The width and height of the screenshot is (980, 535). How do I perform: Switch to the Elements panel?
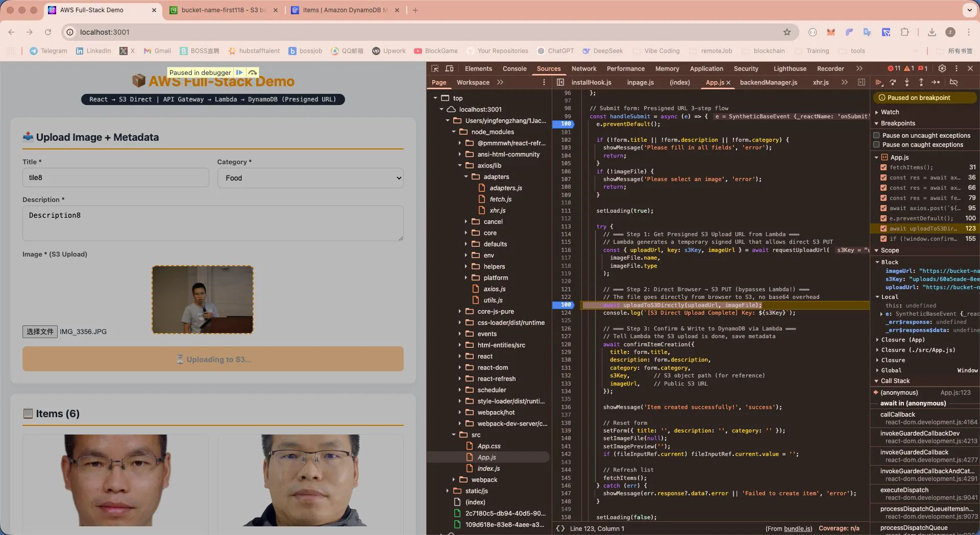478,69
